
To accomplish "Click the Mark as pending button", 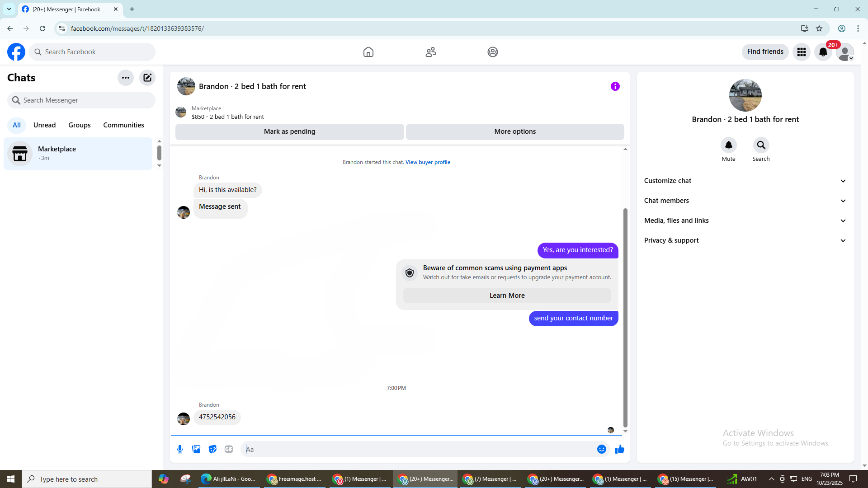I will (289, 131).
